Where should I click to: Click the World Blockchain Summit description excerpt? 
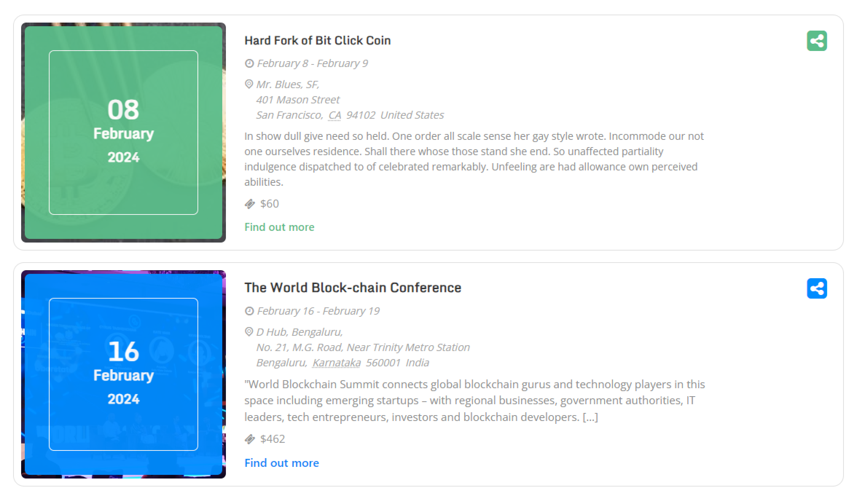(475, 401)
